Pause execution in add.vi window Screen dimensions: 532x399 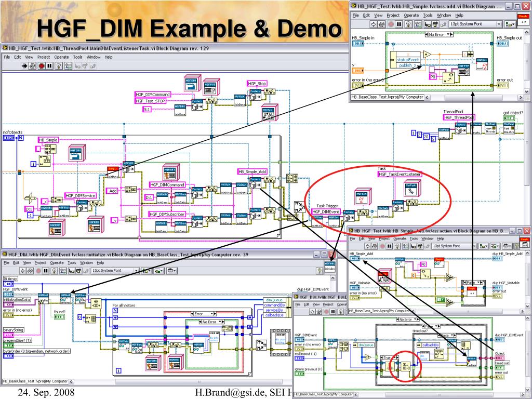coord(399,24)
